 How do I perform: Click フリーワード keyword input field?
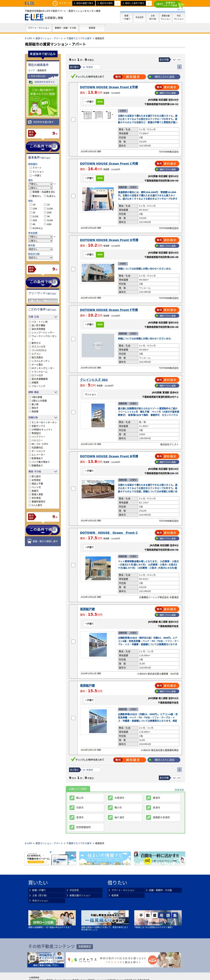(x=43, y=301)
